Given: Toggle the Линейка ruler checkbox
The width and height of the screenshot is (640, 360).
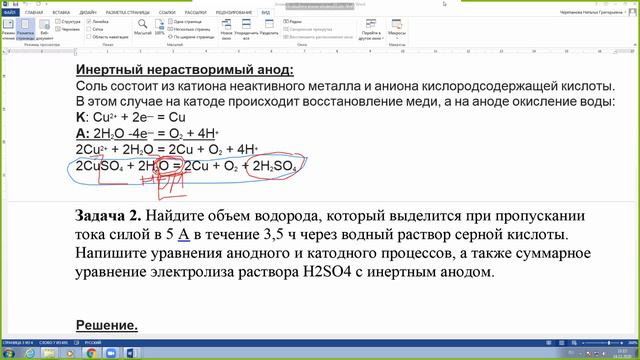Looking at the screenshot, I should pyautogui.click(x=98, y=21).
